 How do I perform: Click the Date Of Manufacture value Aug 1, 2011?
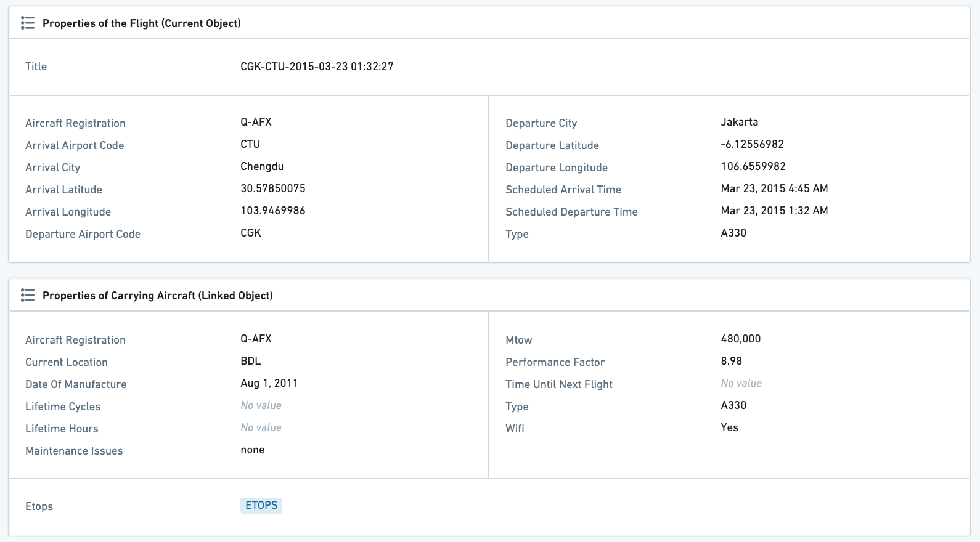(269, 383)
